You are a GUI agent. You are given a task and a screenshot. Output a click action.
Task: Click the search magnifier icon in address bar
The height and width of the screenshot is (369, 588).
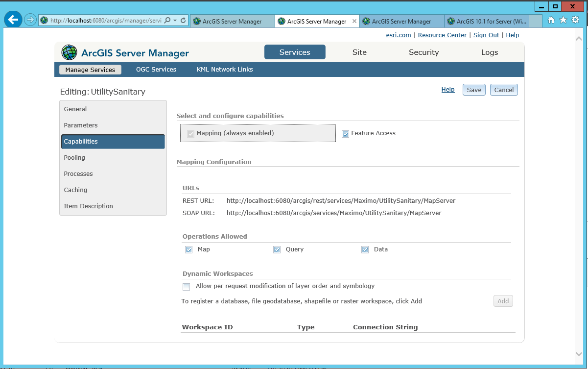point(167,21)
